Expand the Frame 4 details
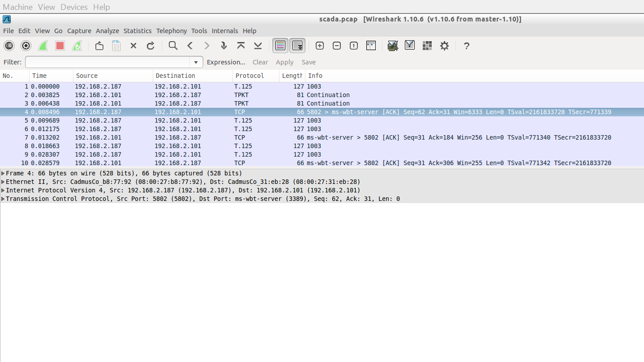Image resolution: width=644 pixels, height=362 pixels. 3,173
